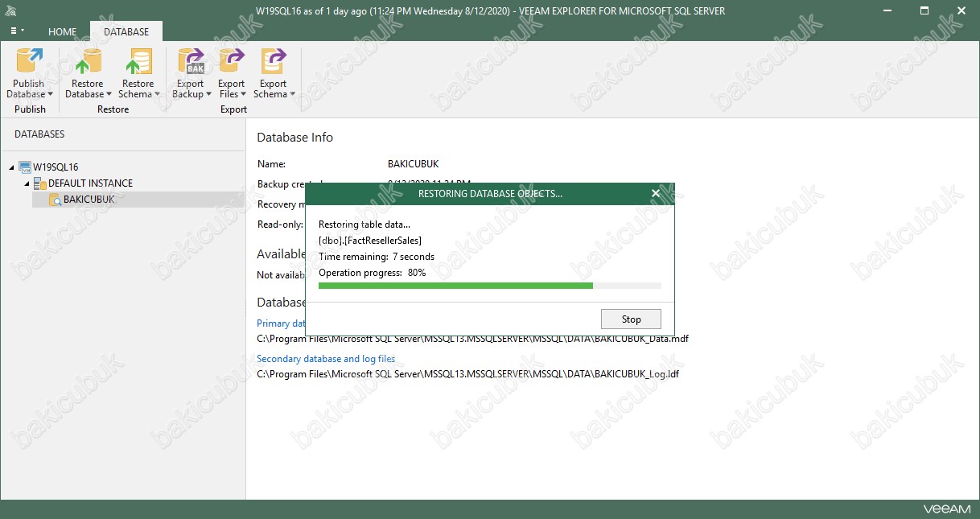
Task: Click the Export Files icon
Action: point(232,61)
